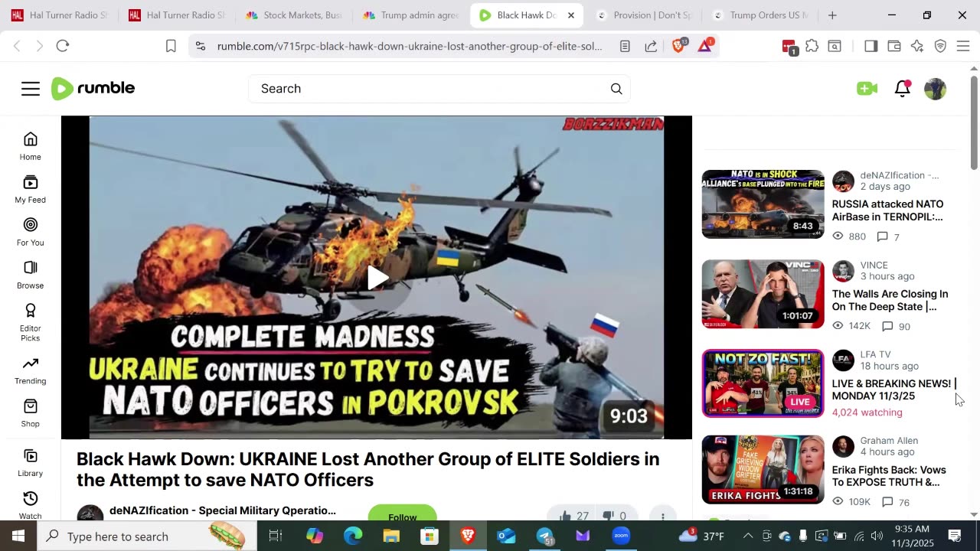Image resolution: width=980 pixels, height=551 pixels.
Task: Open browser extensions puzzle icon
Action: 812,46
